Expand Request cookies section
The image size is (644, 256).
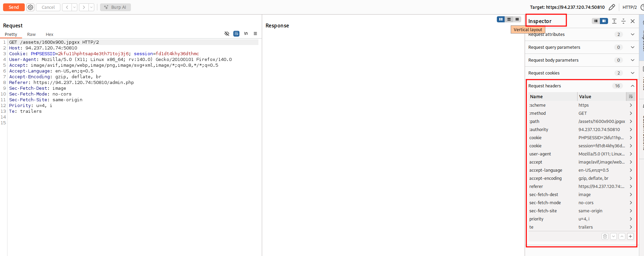[x=632, y=73]
